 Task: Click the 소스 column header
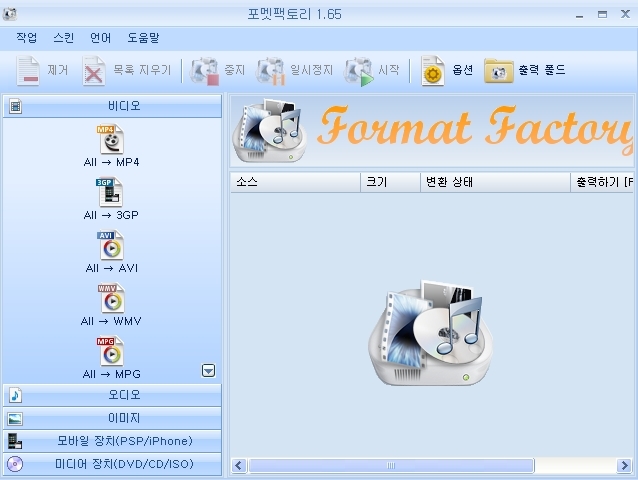coord(295,182)
